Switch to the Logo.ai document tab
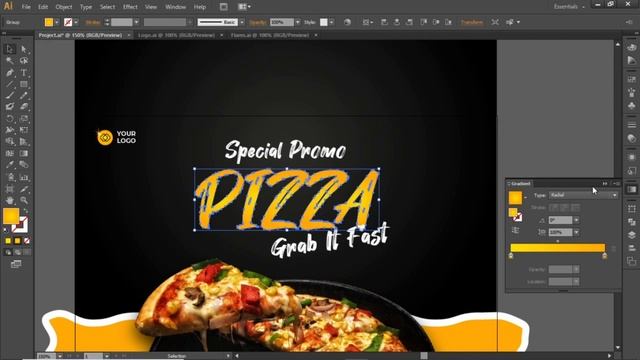The height and width of the screenshot is (360, 640). pos(176,35)
